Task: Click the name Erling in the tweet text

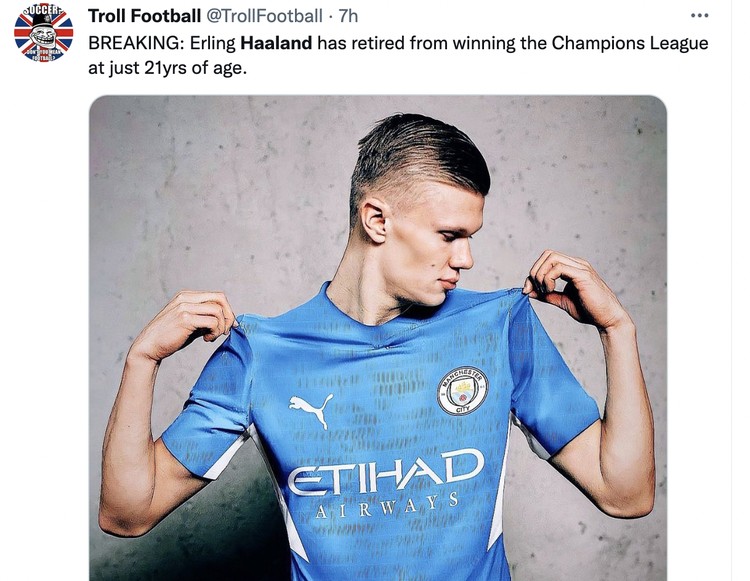Action: [213, 44]
